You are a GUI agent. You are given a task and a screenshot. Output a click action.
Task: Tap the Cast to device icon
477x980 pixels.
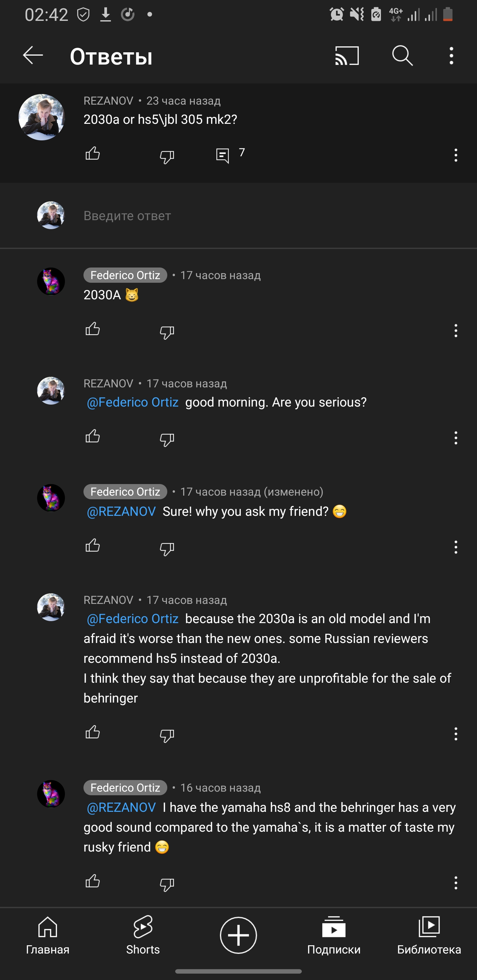pos(346,56)
